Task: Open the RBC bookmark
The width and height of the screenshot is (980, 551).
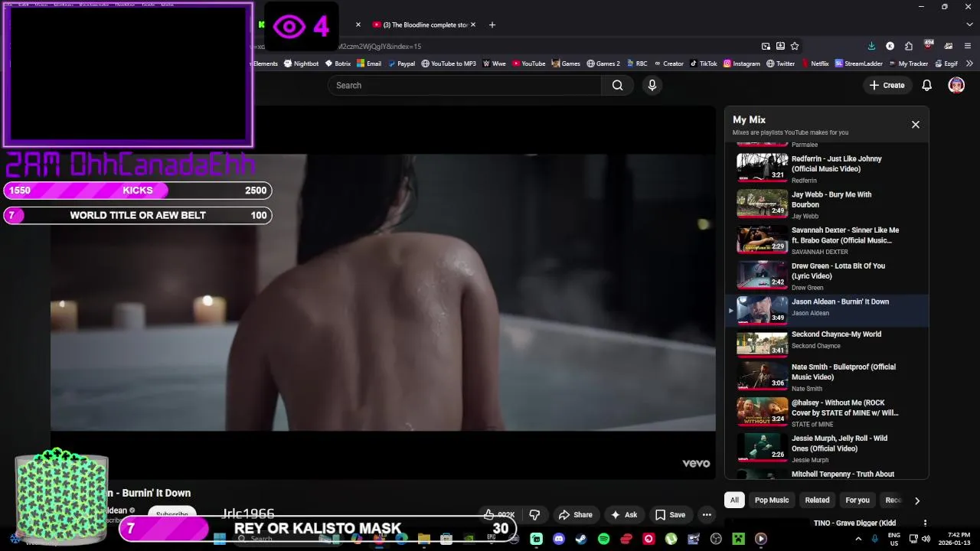Action: 637,64
